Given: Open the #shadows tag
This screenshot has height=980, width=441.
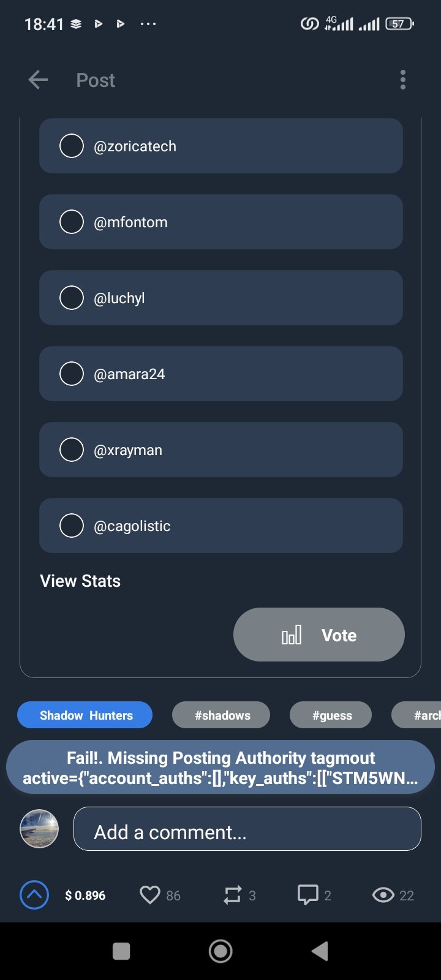Looking at the screenshot, I should [222, 715].
